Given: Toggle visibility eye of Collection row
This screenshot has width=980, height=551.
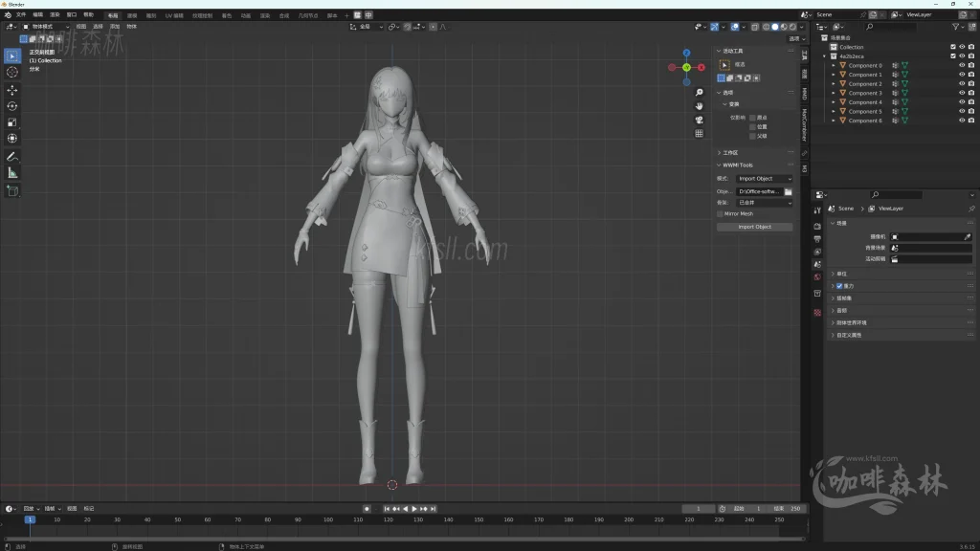Looking at the screenshot, I should [962, 47].
